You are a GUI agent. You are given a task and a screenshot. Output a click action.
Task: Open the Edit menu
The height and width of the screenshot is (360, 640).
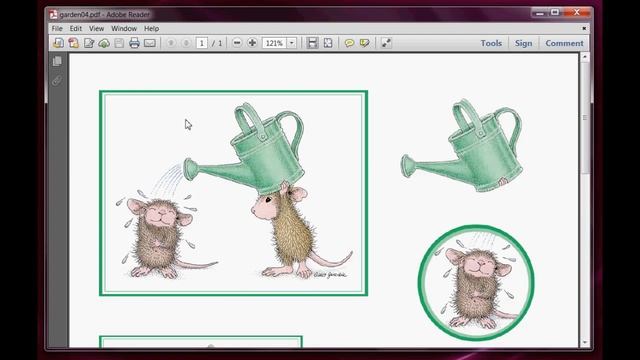click(x=76, y=29)
